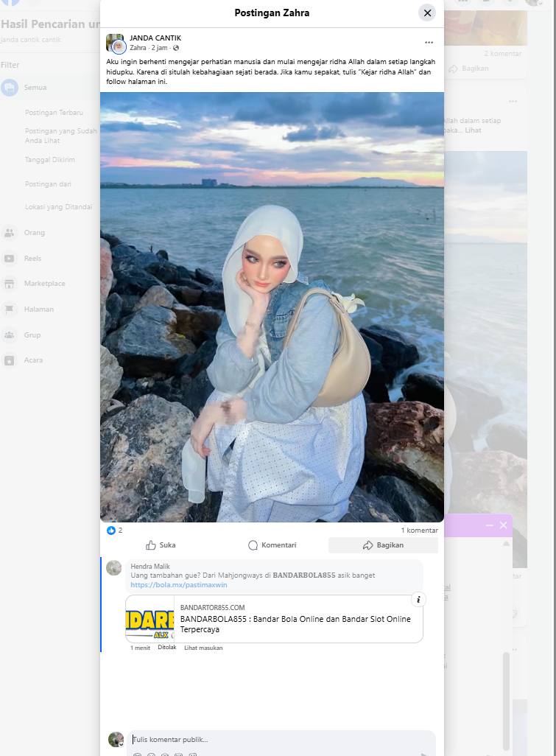Click the Marketplace storefront icon
The height and width of the screenshot is (756, 556).
tap(9, 284)
